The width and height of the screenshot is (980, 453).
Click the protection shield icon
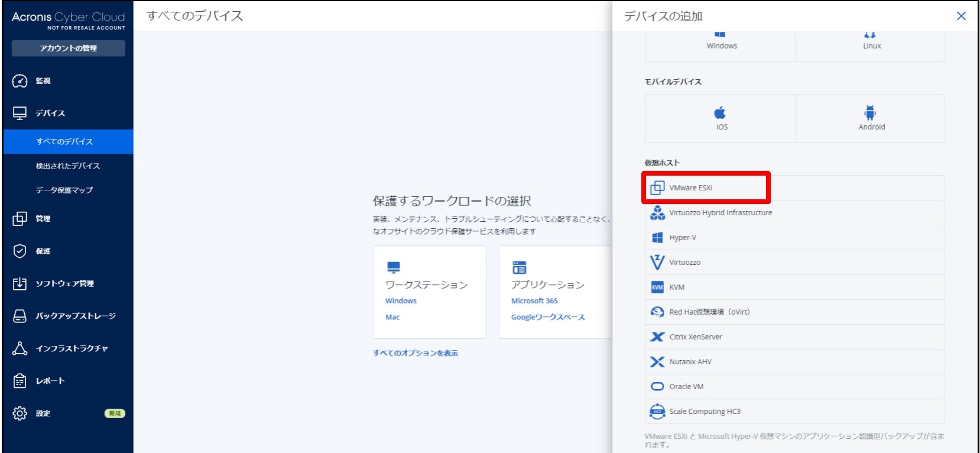tap(20, 251)
